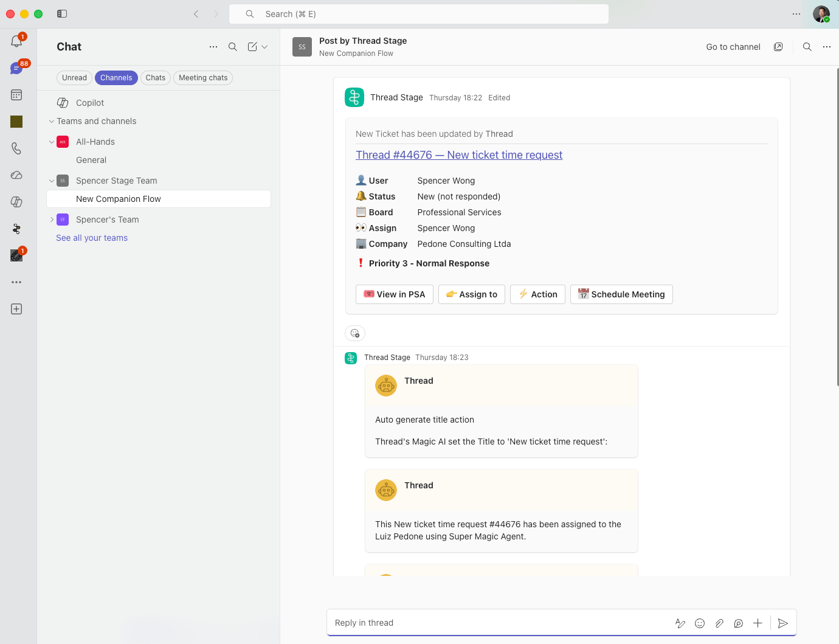
Task: Open Chat list more options ellipsis
Action: [x=213, y=47]
